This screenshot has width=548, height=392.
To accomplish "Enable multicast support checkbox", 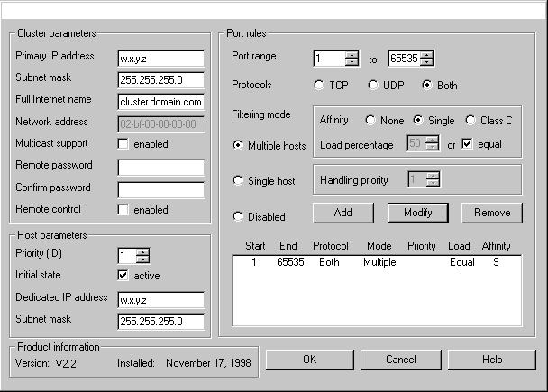I will [124, 145].
